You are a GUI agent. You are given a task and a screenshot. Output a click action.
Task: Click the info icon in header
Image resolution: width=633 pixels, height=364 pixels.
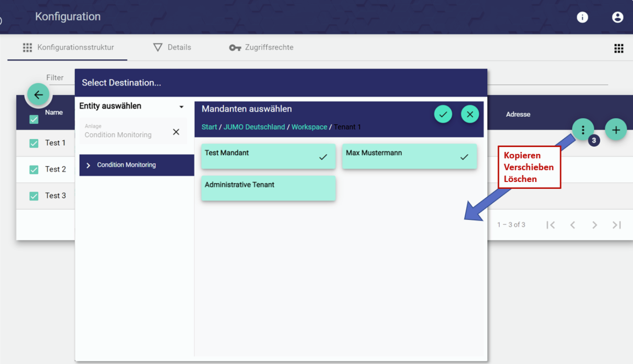tap(582, 18)
